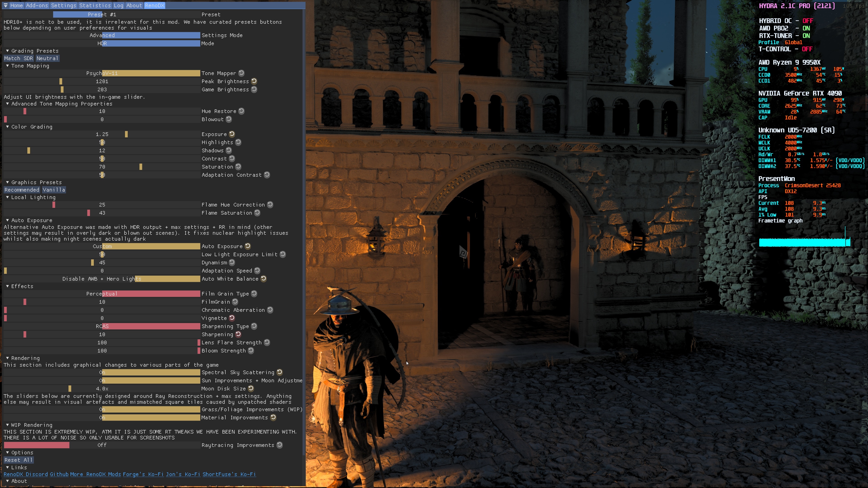
Task: Adjust the Exposure slider
Action: (x=102, y=134)
